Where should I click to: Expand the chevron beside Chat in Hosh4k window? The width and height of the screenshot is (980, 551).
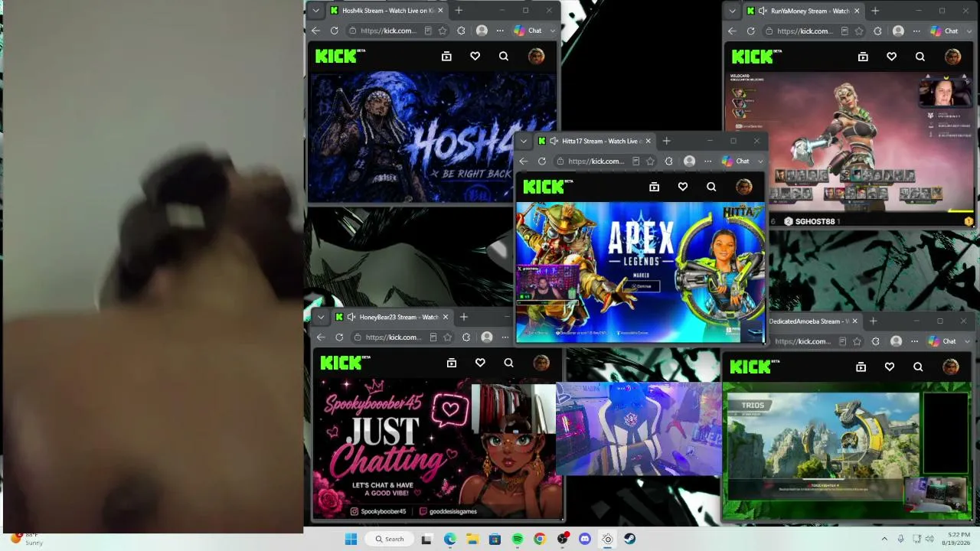[553, 31]
